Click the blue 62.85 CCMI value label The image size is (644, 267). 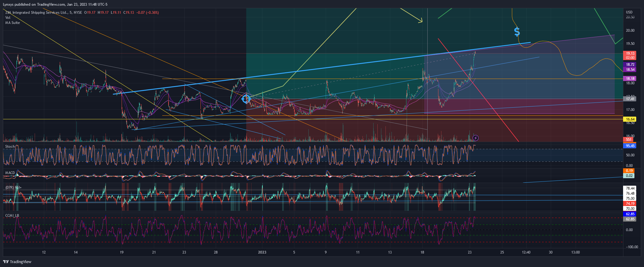[x=630, y=214]
